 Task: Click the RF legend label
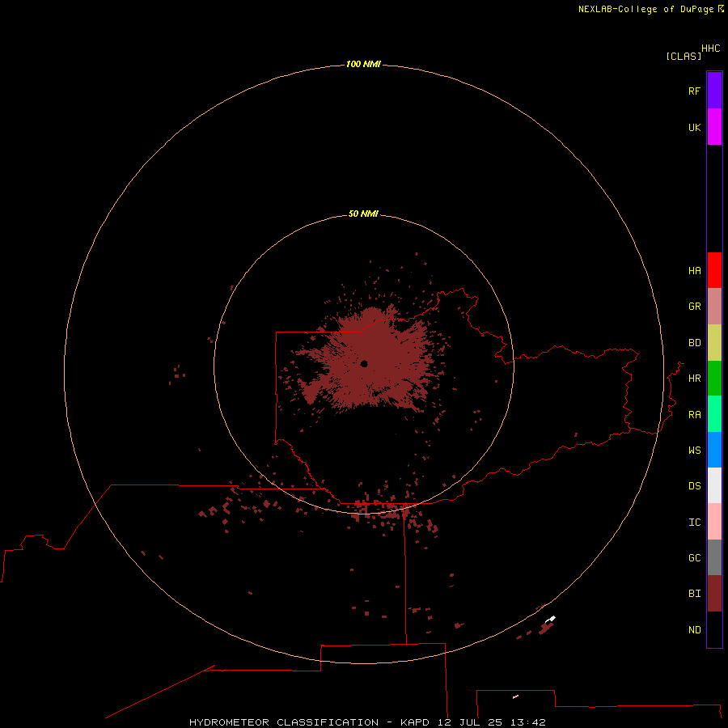(694, 91)
